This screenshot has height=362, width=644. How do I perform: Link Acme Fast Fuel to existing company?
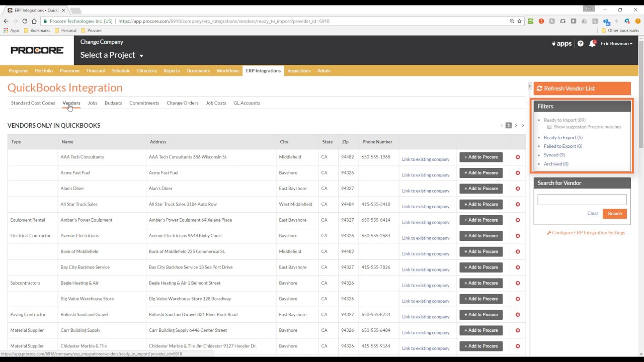pyautogui.click(x=426, y=175)
